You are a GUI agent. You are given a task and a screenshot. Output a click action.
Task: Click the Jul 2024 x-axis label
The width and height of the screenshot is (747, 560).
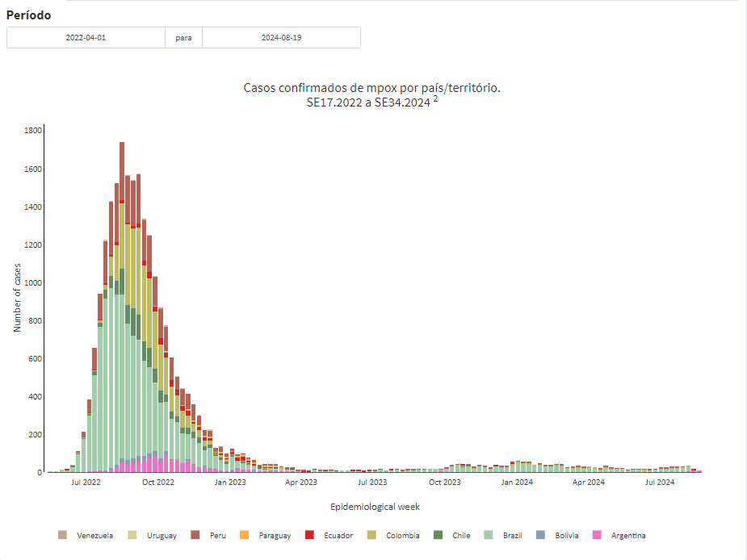coord(660,483)
